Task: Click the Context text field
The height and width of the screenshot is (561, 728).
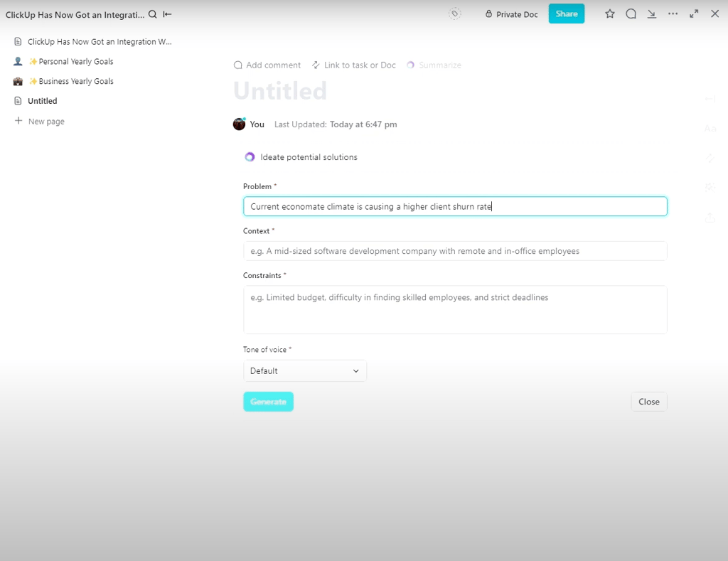Action: pyautogui.click(x=455, y=251)
